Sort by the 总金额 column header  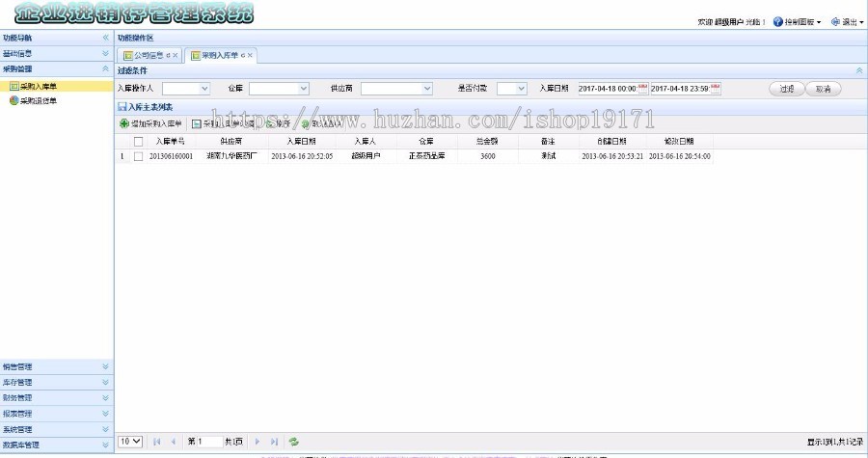488,142
